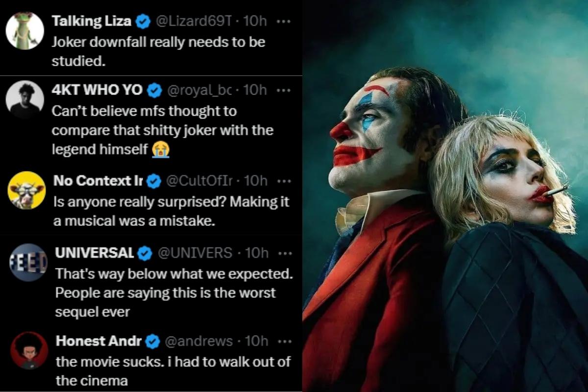Screen dimensions: 588x392
Task: Click UNIVERSAL's profile avatar
Action: 28,262
